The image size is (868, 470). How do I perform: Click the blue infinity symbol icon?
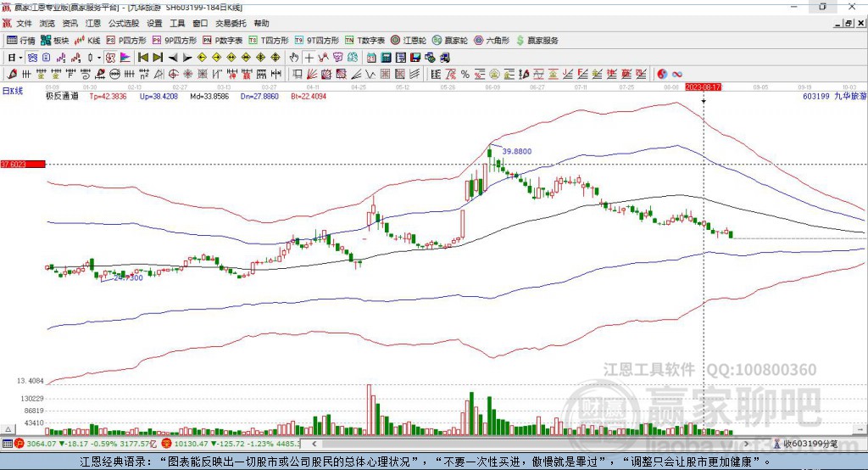click(676, 75)
